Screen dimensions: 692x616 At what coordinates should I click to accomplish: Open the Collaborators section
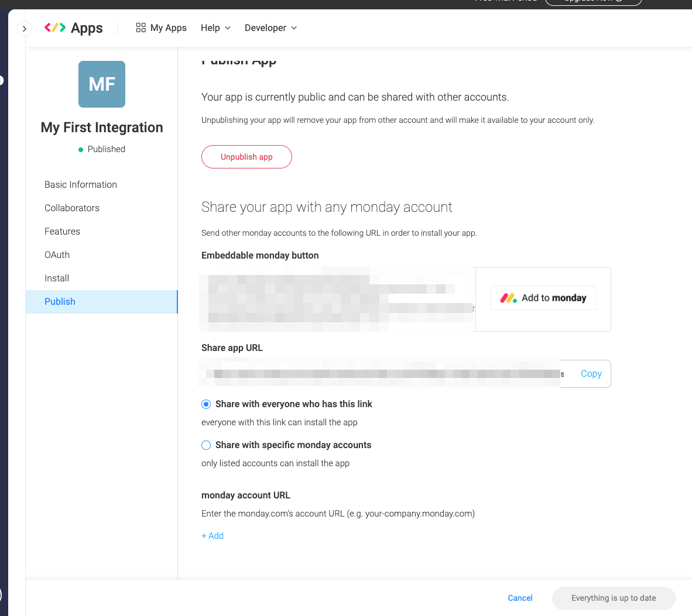pyautogui.click(x=72, y=208)
